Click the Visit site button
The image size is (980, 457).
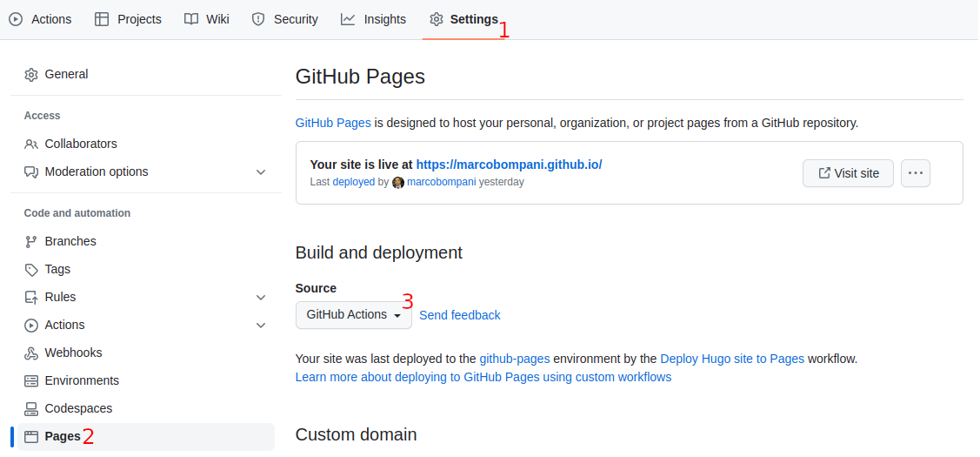pos(848,173)
